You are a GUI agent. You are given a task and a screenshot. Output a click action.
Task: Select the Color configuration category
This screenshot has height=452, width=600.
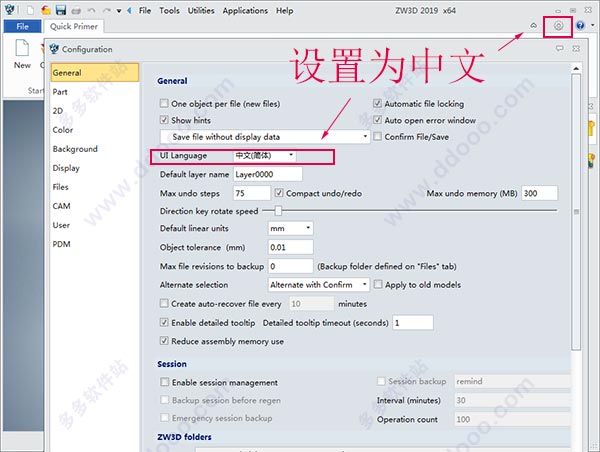(62, 130)
